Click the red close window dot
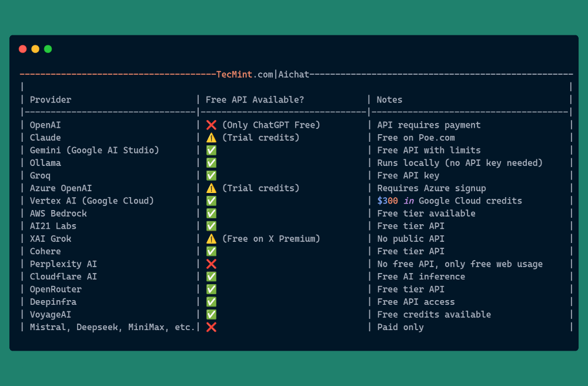The width and height of the screenshot is (588, 386). point(23,49)
